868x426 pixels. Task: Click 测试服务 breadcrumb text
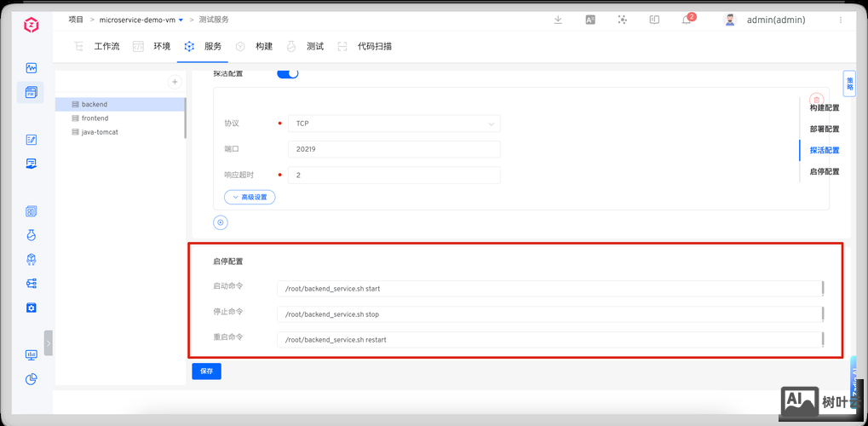pos(214,20)
